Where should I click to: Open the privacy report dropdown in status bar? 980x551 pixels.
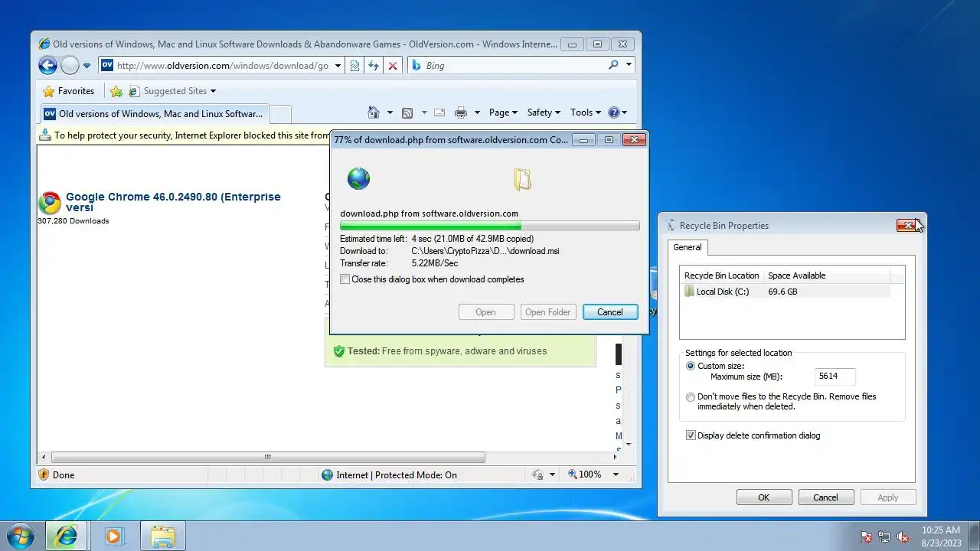552,474
